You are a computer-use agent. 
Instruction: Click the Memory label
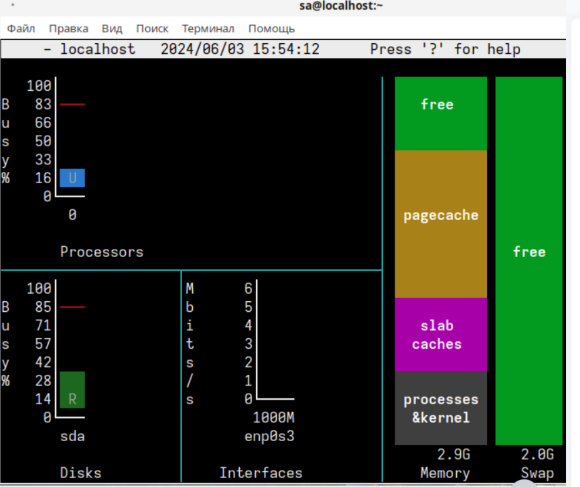(x=445, y=473)
